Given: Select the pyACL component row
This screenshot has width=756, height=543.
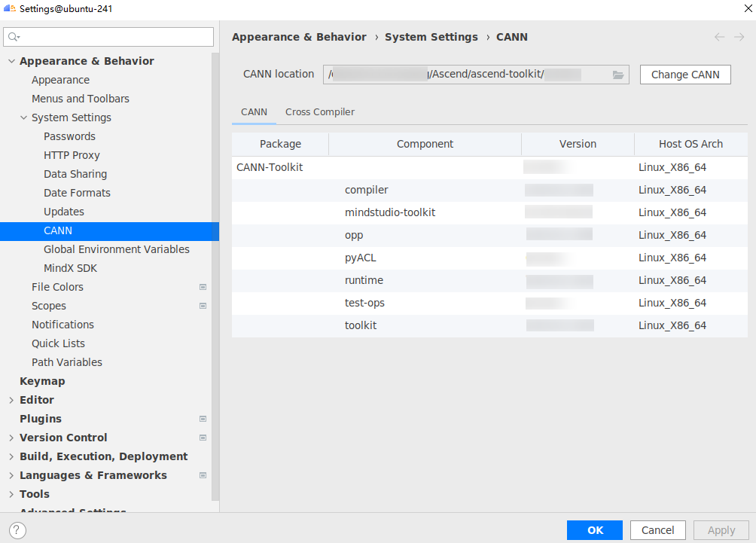Looking at the screenshot, I should 489,258.
